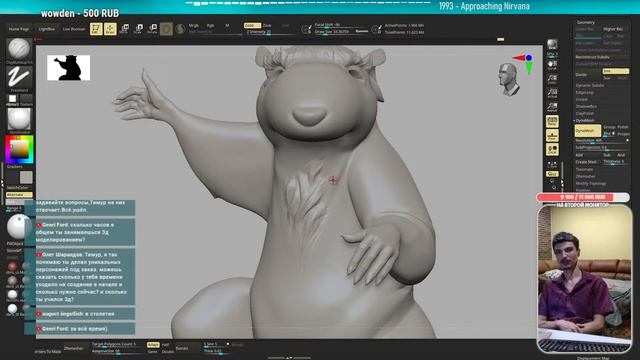Expand the ZRemesher section in Geometry
The image size is (640, 360).
[585, 177]
